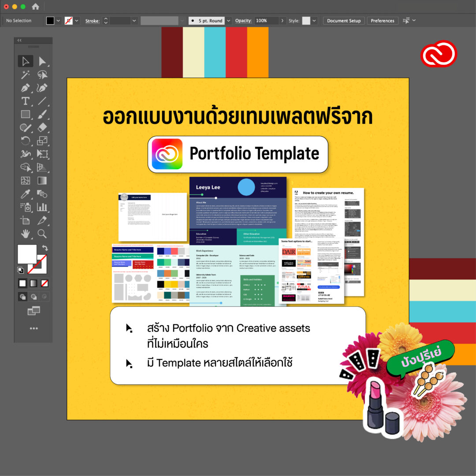The height and width of the screenshot is (476, 476).
Task: Open Document Setup
Action: coord(343,20)
